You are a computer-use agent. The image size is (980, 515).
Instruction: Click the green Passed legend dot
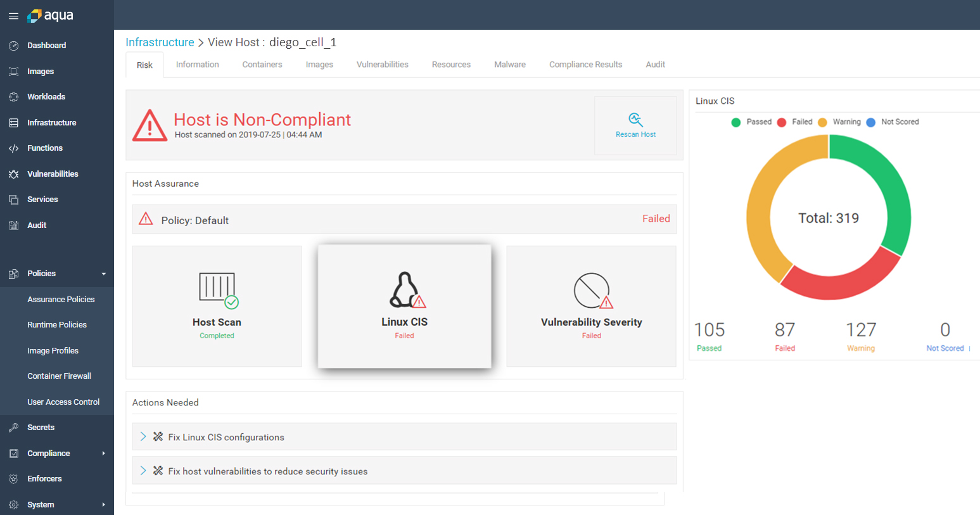(735, 122)
